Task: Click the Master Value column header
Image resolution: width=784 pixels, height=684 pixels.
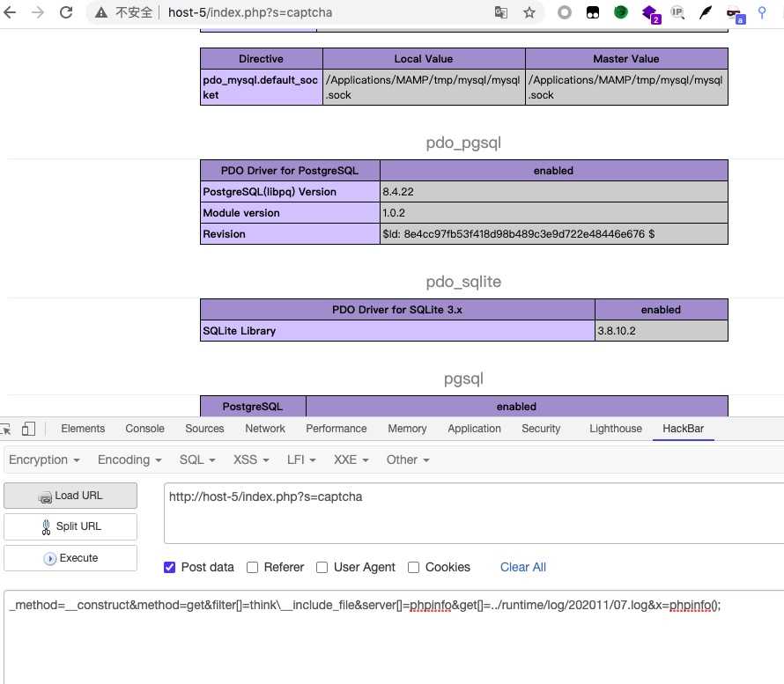Action: (x=626, y=59)
